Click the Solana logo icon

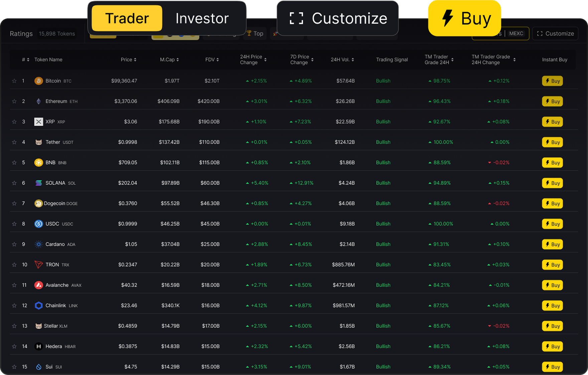pyautogui.click(x=38, y=183)
